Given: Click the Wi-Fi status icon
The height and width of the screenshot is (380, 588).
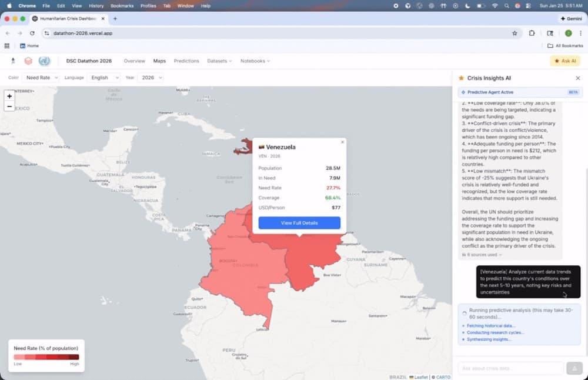Looking at the screenshot, I should 495,6.
